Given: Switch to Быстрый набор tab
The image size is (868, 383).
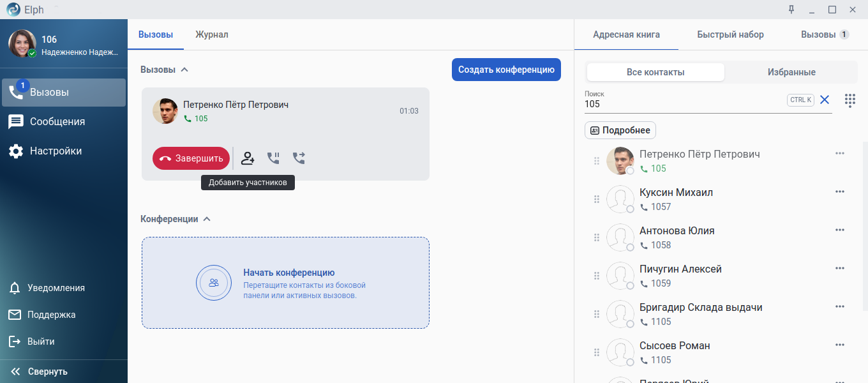Looking at the screenshot, I should coord(730,34).
